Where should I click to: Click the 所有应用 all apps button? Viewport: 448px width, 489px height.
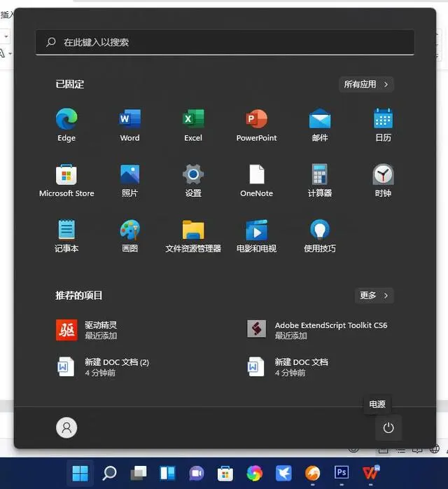coord(366,84)
